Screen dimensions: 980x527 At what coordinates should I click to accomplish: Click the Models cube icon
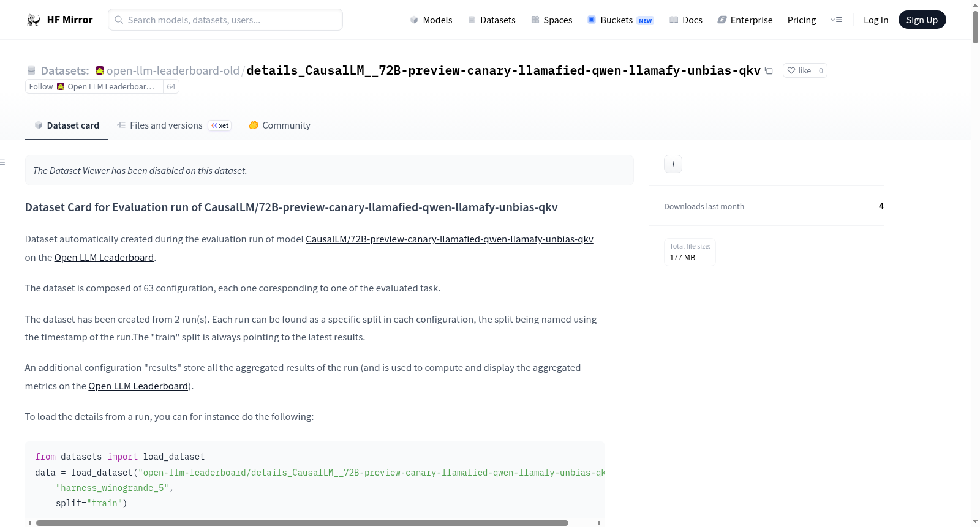point(414,20)
